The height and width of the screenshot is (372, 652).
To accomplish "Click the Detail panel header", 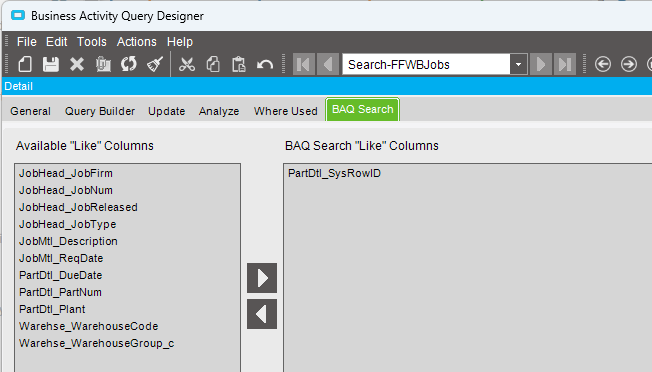I will pyautogui.click(x=327, y=86).
